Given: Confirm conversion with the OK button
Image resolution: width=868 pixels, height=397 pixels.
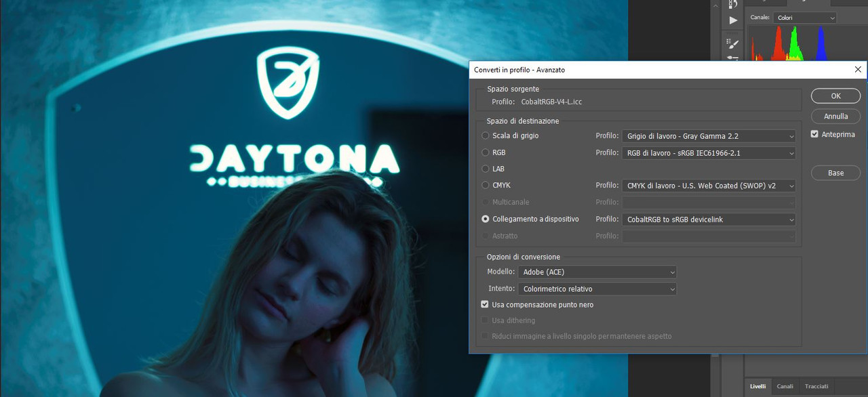Looking at the screenshot, I should click(835, 96).
